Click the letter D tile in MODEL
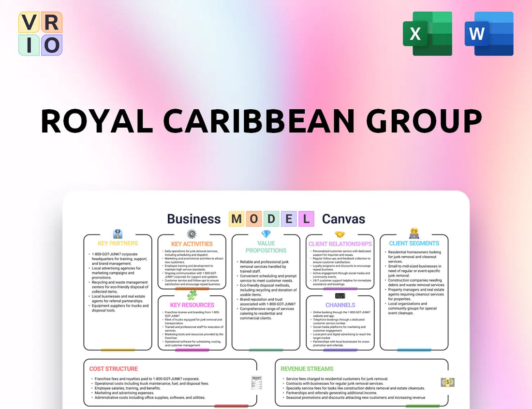532x409 pixels. point(271,219)
